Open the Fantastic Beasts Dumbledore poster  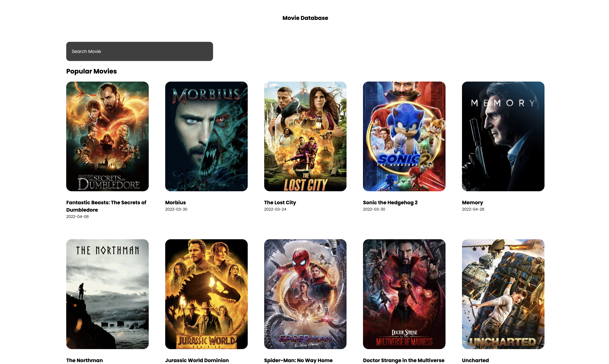tap(107, 136)
